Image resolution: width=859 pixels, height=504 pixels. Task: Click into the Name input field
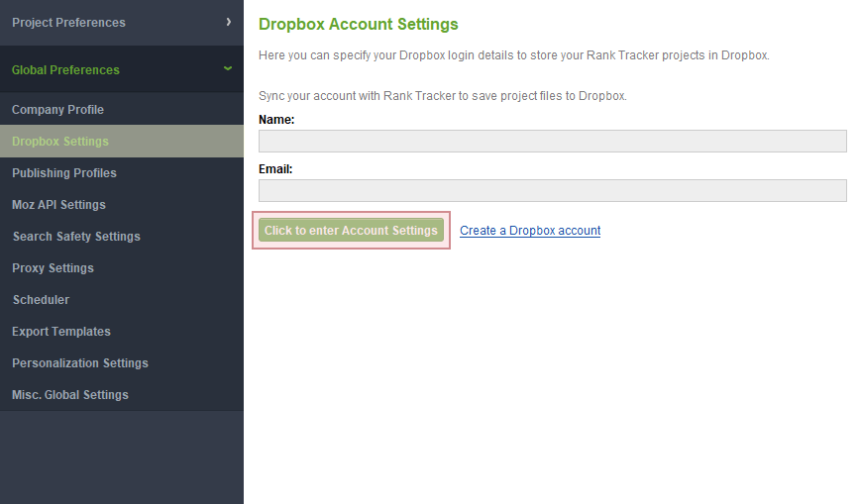tap(552, 142)
